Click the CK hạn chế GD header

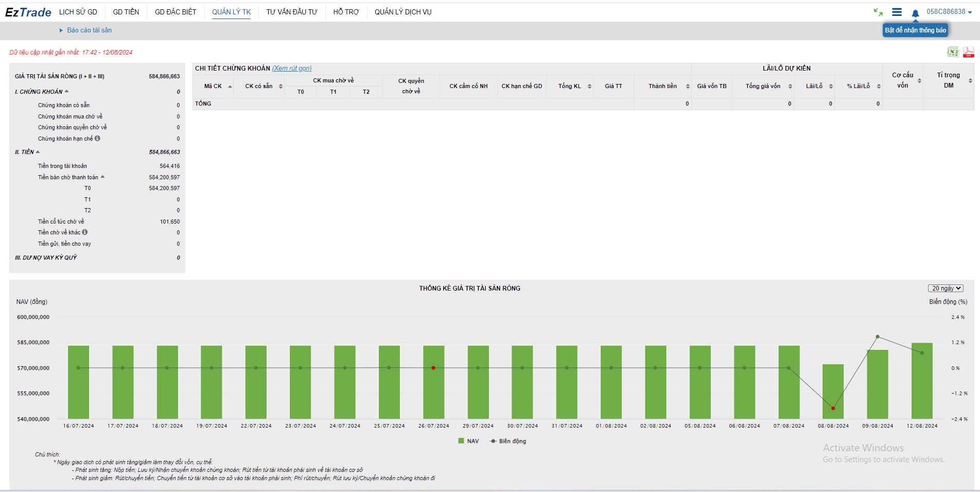tap(522, 86)
